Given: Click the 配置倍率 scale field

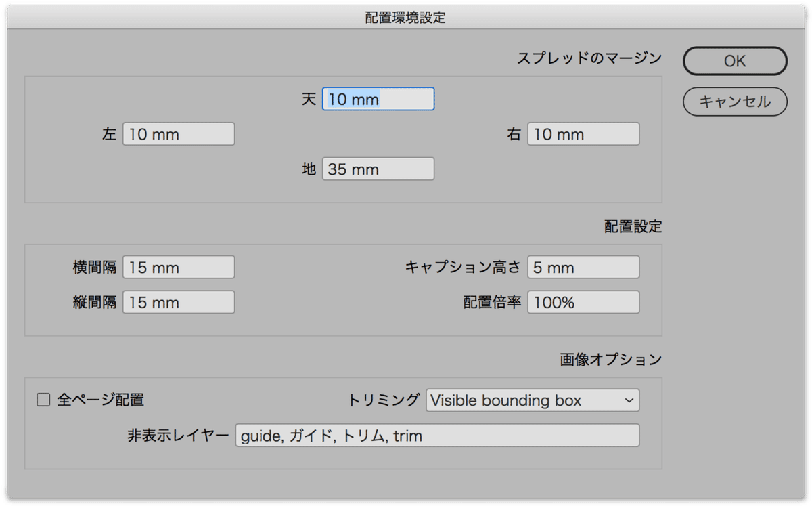Looking at the screenshot, I should [x=583, y=302].
